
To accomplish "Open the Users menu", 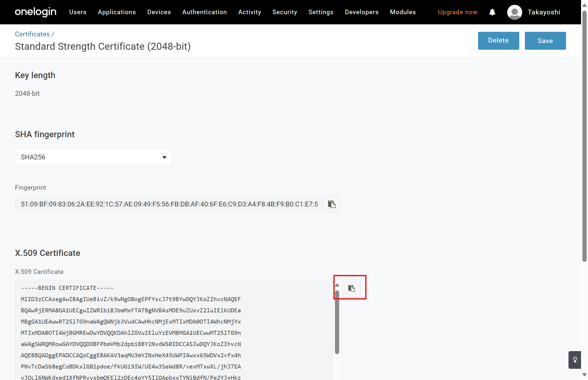I will 78,12.
